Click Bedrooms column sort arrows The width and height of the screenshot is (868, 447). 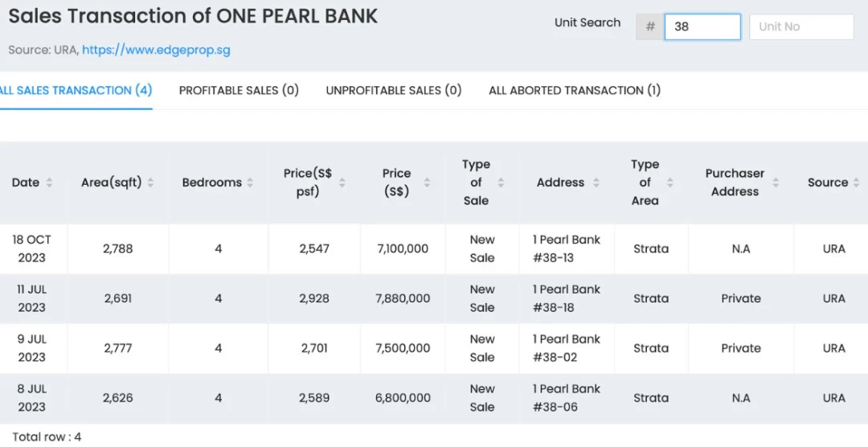click(250, 182)
